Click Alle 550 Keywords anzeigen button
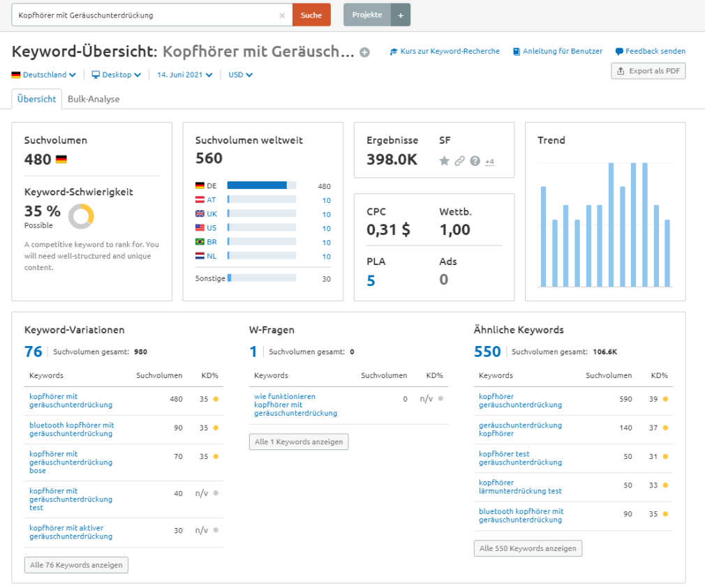The width and height of the screenshot is (705, 588). point(528,548)
